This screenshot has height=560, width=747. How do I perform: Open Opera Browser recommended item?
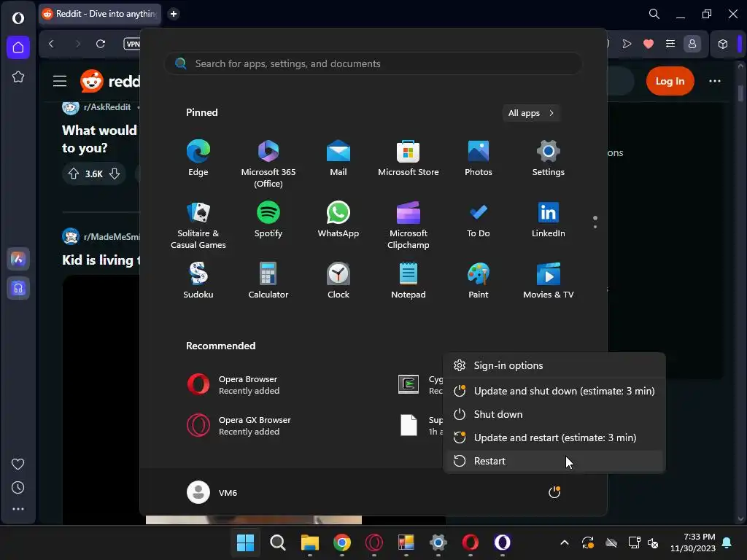233,385
